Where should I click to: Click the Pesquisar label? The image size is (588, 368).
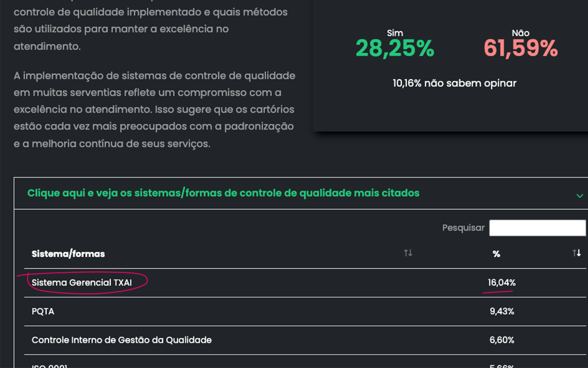pyautogui.click(x=463, y=228)
